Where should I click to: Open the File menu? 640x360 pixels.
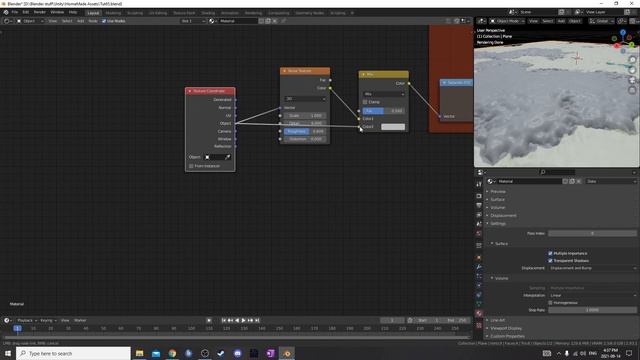15,12
